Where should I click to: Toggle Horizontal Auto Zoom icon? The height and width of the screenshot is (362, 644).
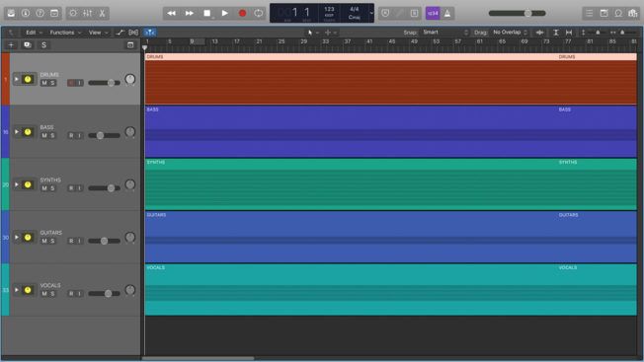(569, 33)
